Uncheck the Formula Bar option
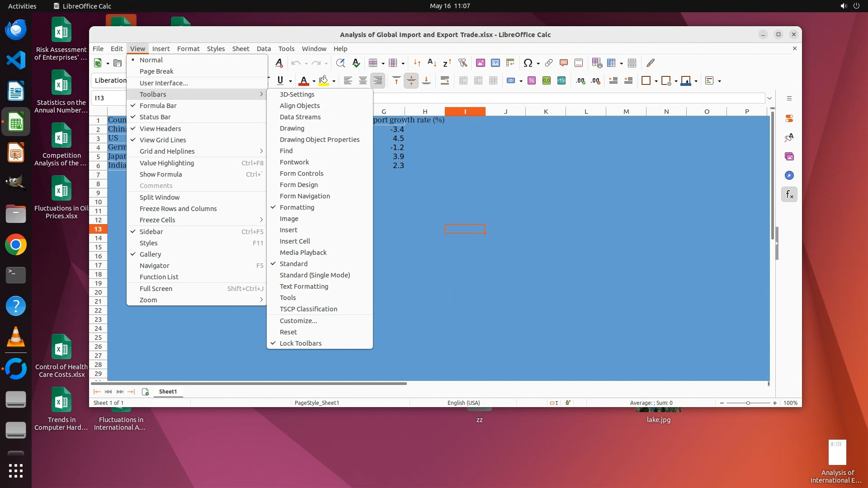Viewport: 868px width, 488px height. pyautogui.click(x=158, y=106)
